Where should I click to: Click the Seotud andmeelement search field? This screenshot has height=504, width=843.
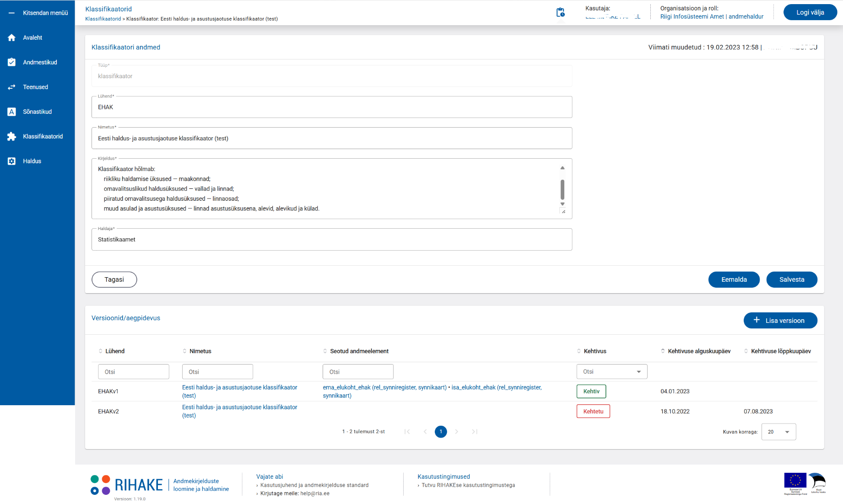pyautogui.click(x=357, y=372)
